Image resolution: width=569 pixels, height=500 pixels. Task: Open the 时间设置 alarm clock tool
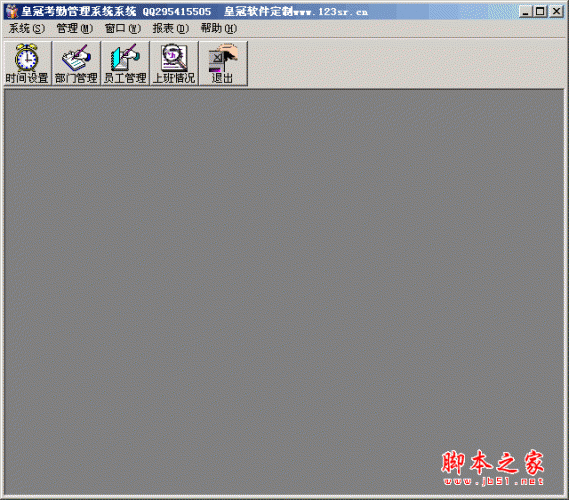[27, 63]
